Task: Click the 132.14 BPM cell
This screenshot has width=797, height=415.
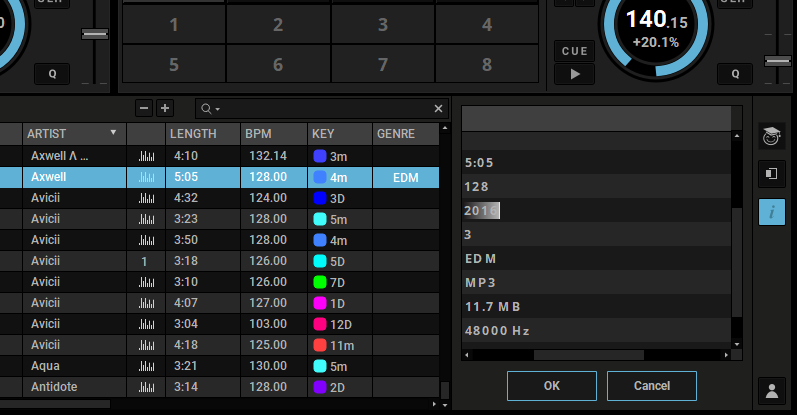Action: pyautogui.click(x=274, y=156)
